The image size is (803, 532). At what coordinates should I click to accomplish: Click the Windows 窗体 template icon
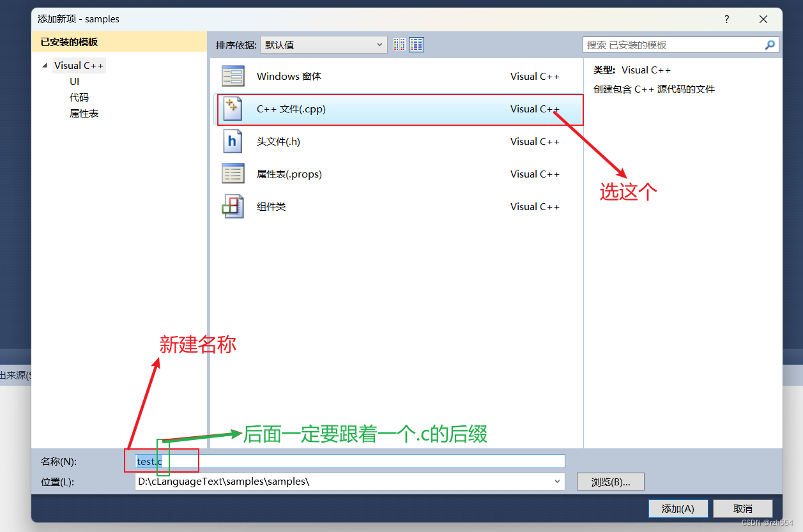(233, 77)
